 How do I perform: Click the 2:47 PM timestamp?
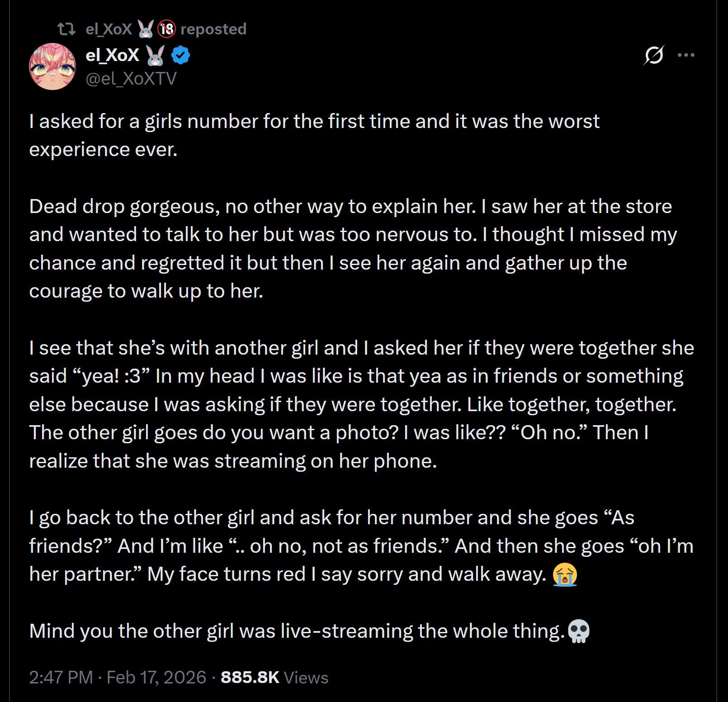[x=61, y=677]
